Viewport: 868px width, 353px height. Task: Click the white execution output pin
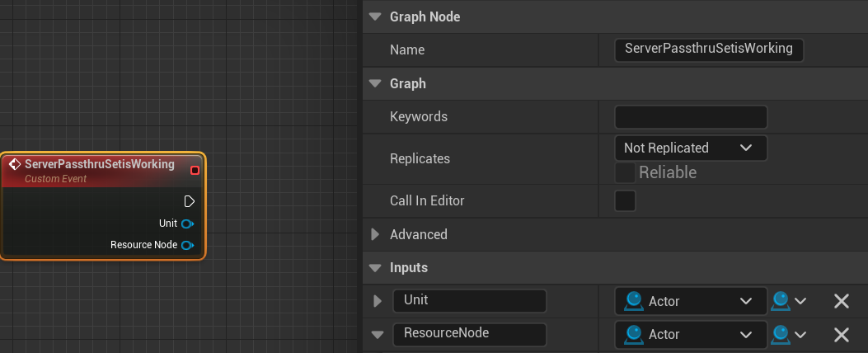189,201
